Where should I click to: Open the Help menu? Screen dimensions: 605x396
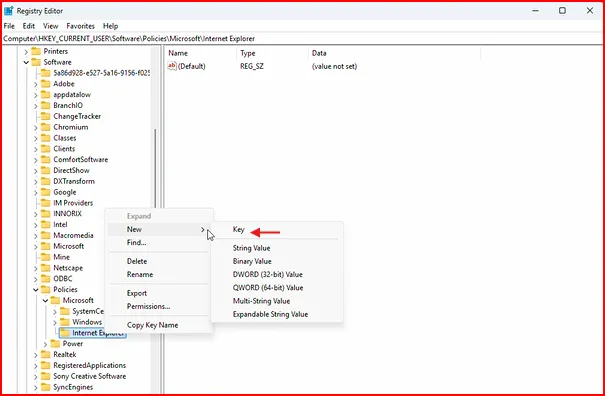[x=110, y=26]
